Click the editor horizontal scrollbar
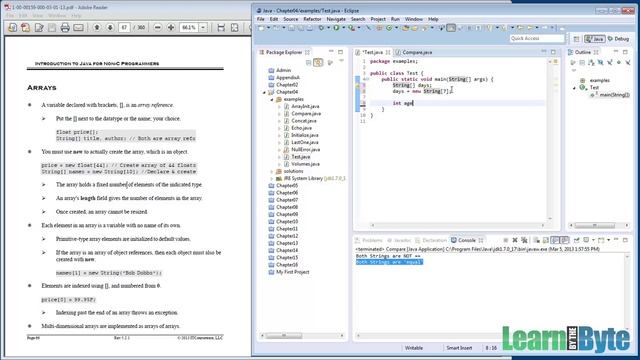This screenshot has width=640, height=360. coord(457,225)
